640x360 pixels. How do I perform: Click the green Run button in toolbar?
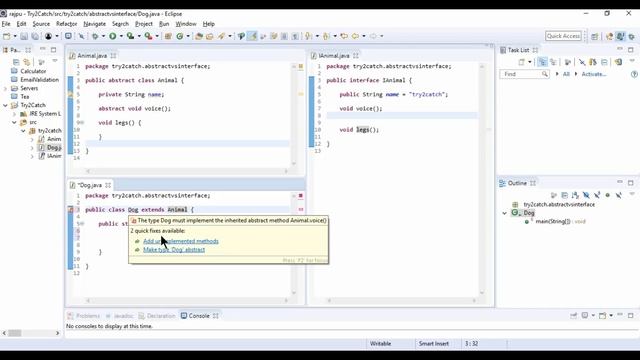pos(113,36)
